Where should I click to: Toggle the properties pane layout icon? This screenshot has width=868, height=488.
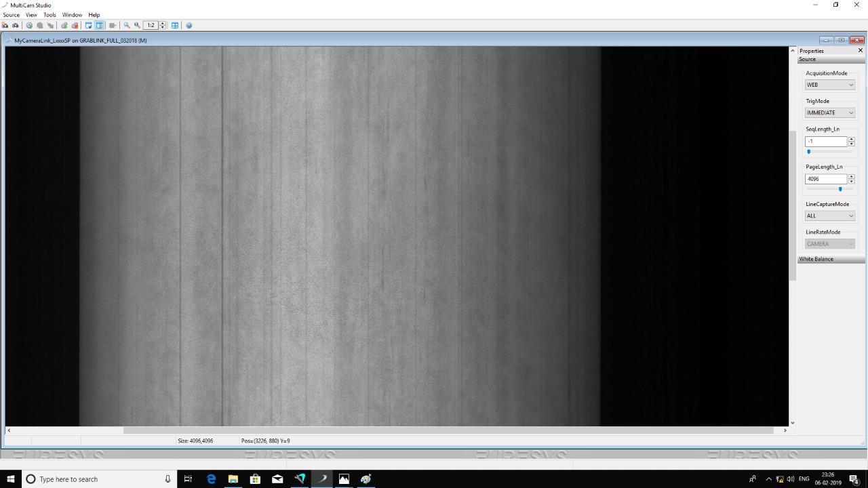pos(100,25)
